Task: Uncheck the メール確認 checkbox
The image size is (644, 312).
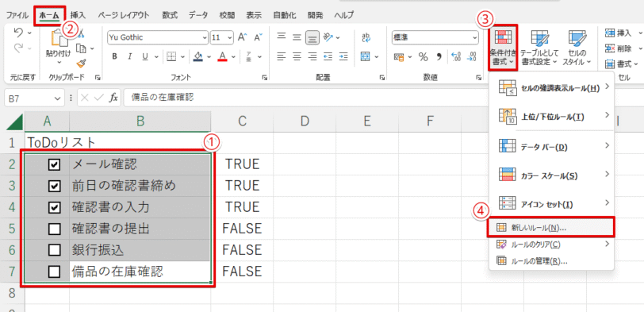Action: coord(54,164)
